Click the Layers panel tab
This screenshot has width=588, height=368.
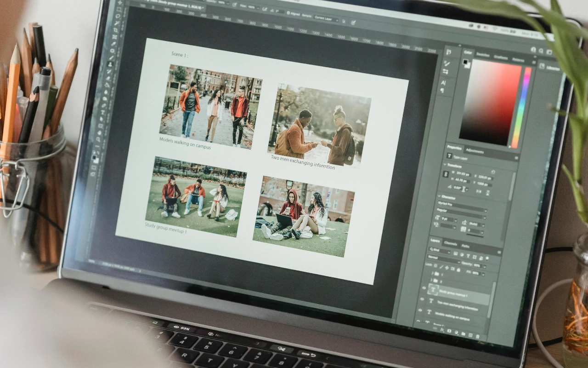[x=435, y=241]
